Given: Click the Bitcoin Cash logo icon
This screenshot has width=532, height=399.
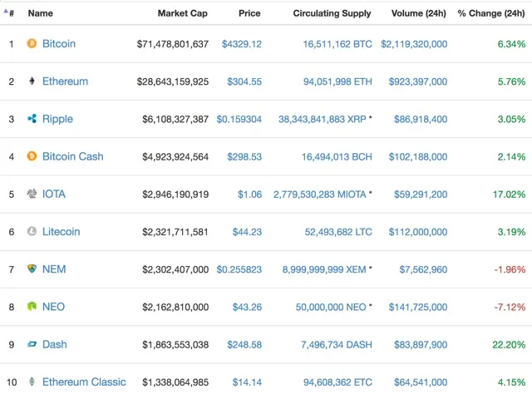Looking at the screenshot, I should (32, 156).
